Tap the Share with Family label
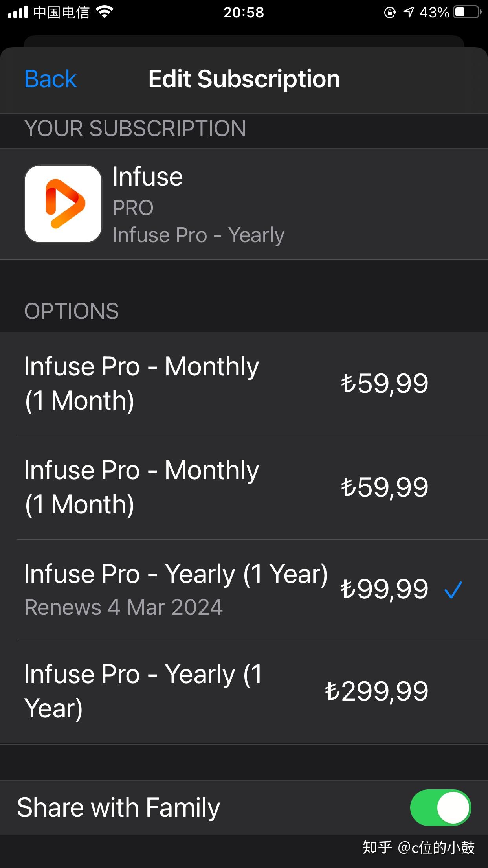 click(x=118, y=807)
